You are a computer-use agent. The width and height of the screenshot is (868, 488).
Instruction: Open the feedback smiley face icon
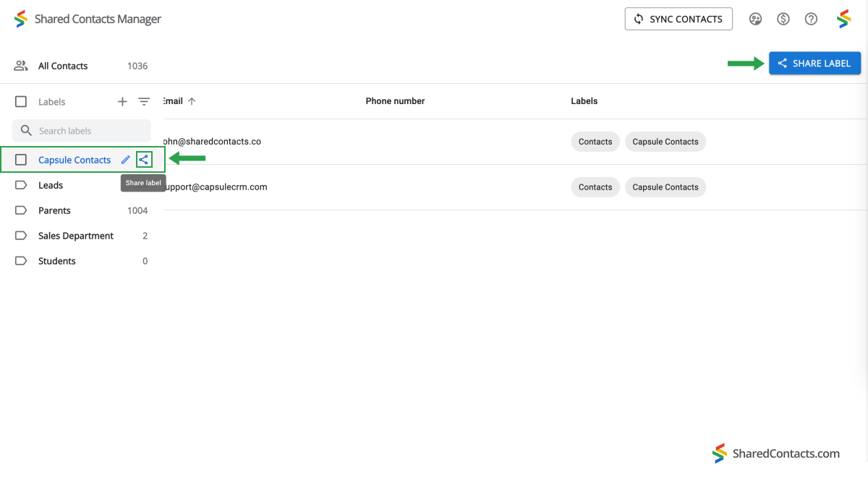pos(756,20)
